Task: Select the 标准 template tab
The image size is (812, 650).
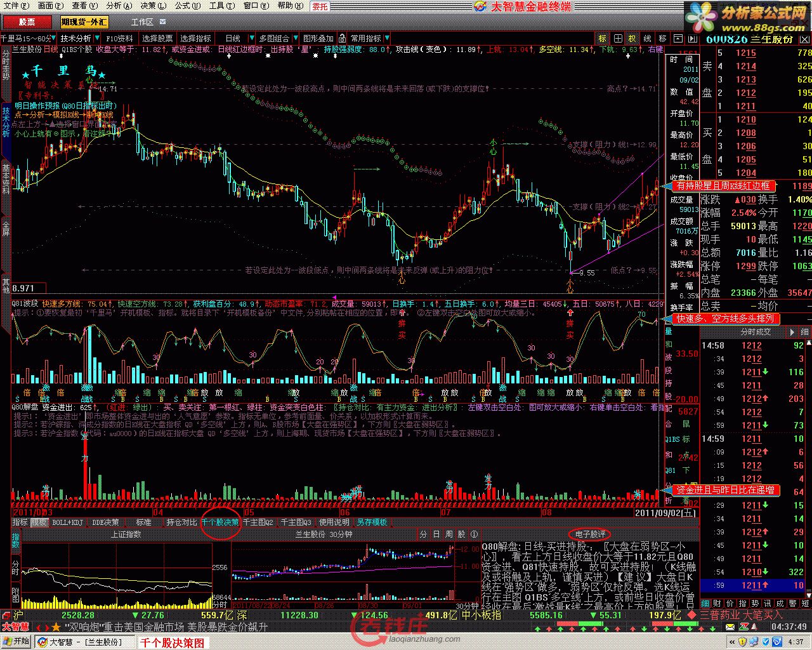Action: tap(143, 522)
